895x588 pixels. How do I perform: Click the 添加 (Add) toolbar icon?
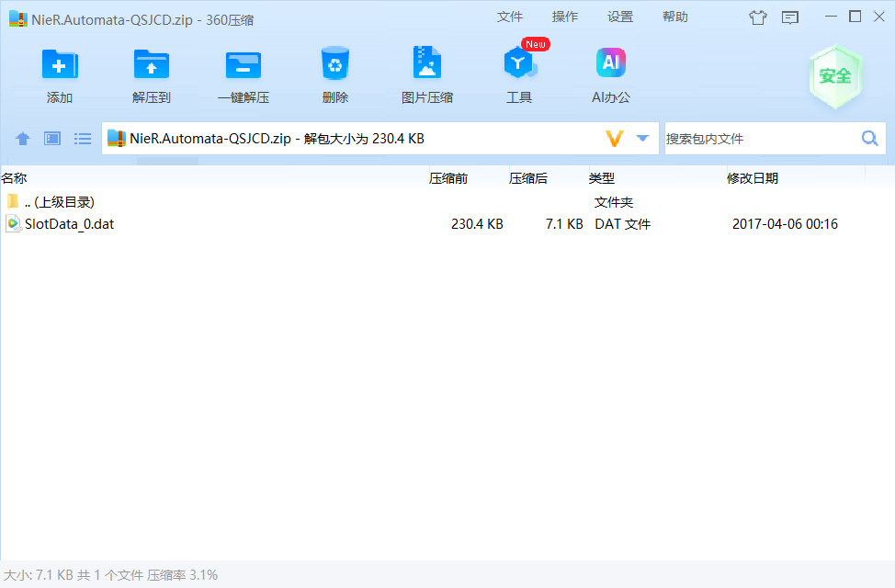60,64
